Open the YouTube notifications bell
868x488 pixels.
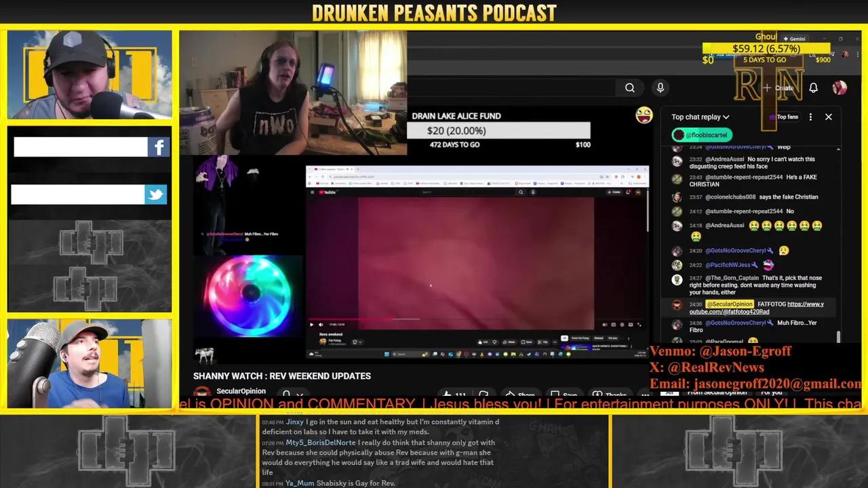813,87
